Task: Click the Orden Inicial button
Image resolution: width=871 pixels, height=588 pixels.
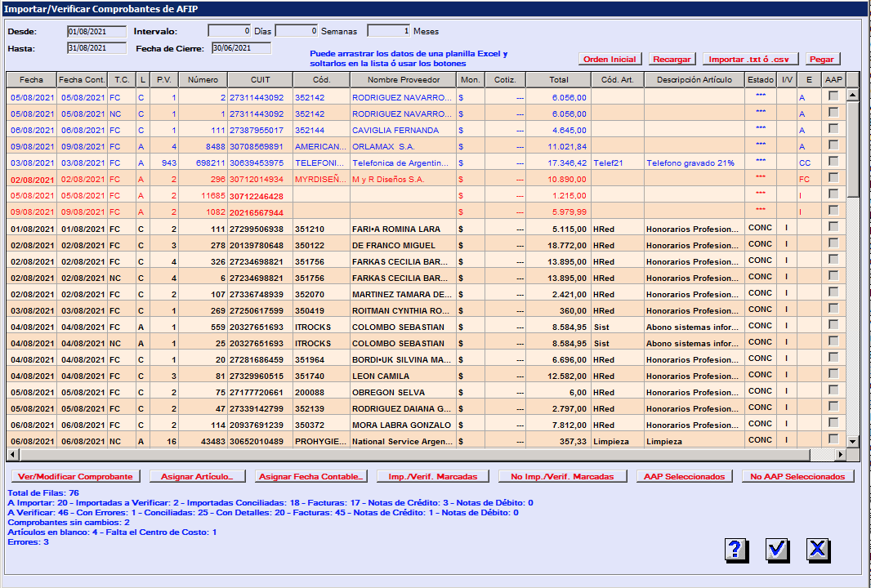Action: [x=610, y=60]
